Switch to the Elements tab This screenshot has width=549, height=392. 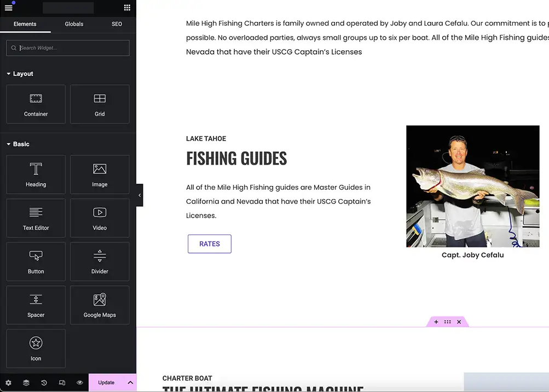pyautogui.click(x=25, y=24)
